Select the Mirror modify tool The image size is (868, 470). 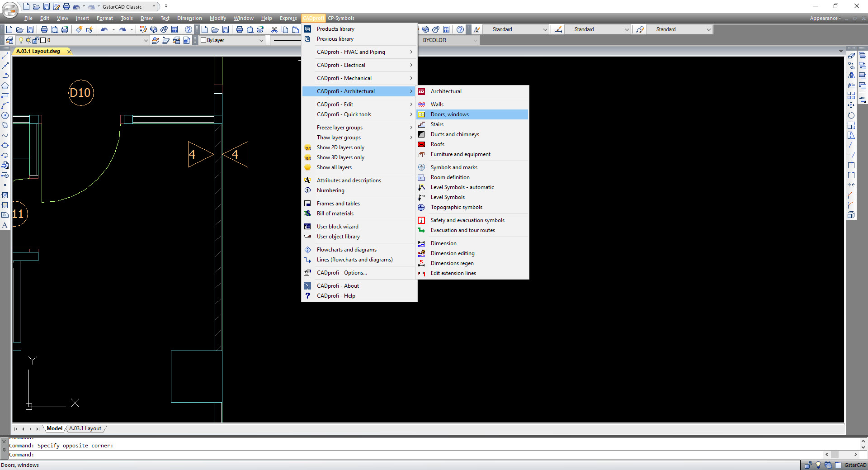pyautogui.click(x=851, y=76)
